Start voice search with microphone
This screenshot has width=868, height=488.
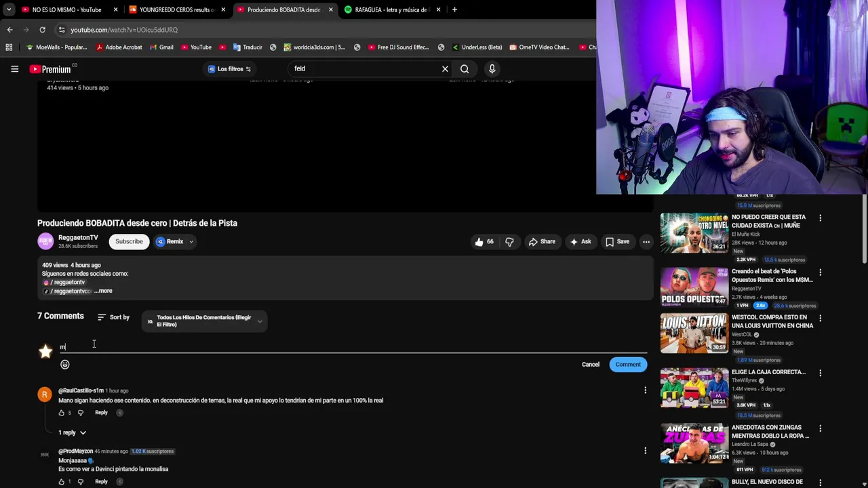492,68
